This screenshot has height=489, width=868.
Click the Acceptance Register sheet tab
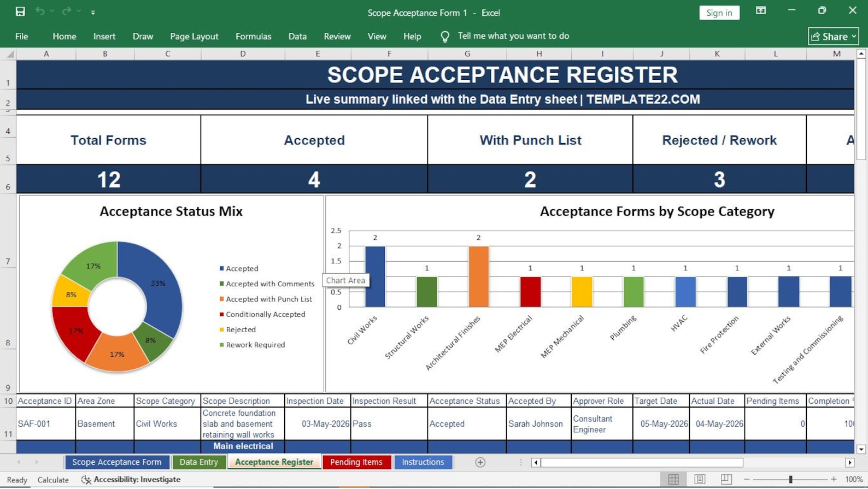point(274,462)
